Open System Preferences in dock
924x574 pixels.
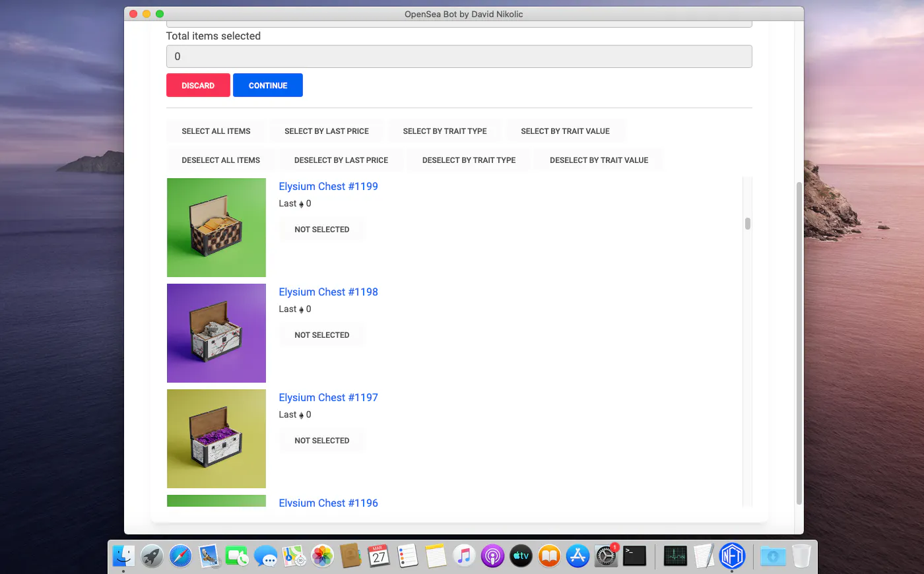(606, 556)
